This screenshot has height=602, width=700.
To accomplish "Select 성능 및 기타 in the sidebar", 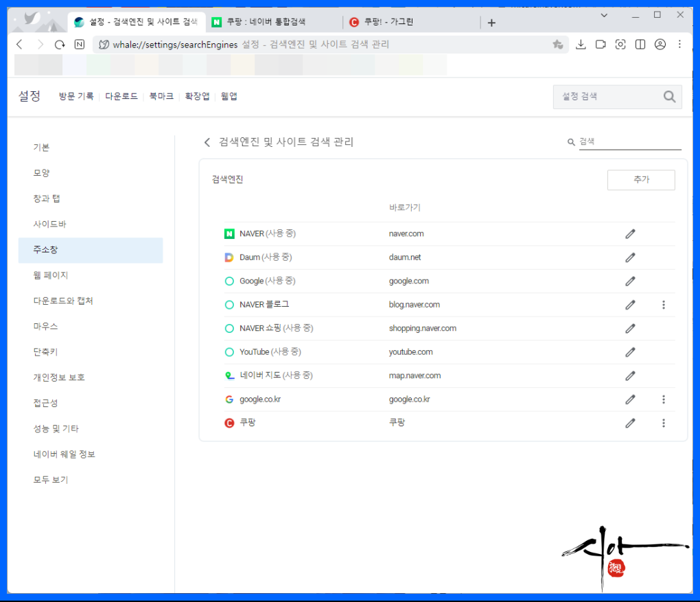I will click(x=91, y=429).
